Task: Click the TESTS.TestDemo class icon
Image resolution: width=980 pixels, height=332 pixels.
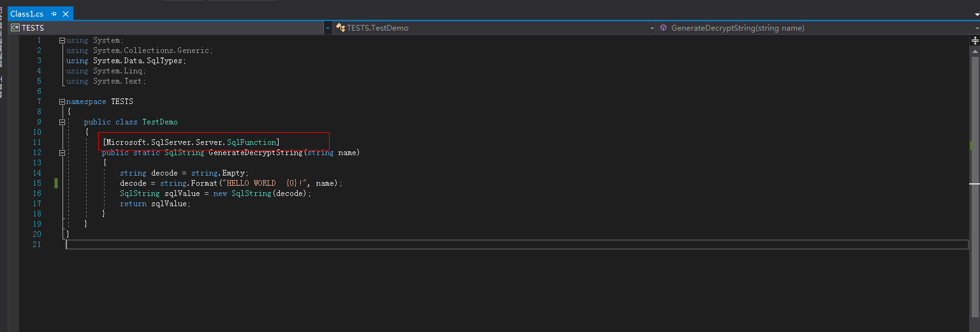Action: (x=341, y=28)
